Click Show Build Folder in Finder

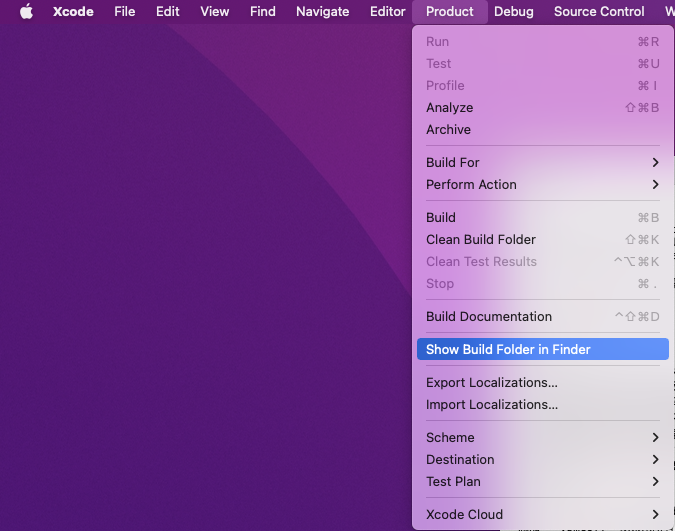(x=542, y=349)
